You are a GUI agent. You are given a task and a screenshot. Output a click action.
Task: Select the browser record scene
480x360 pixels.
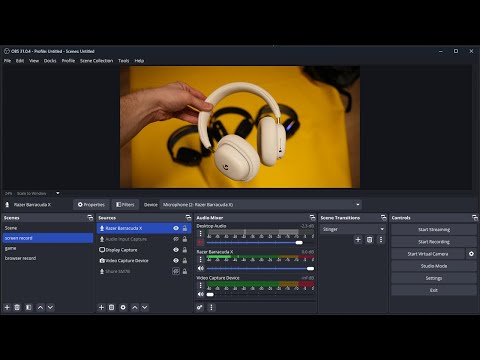(x=48, y=258)
